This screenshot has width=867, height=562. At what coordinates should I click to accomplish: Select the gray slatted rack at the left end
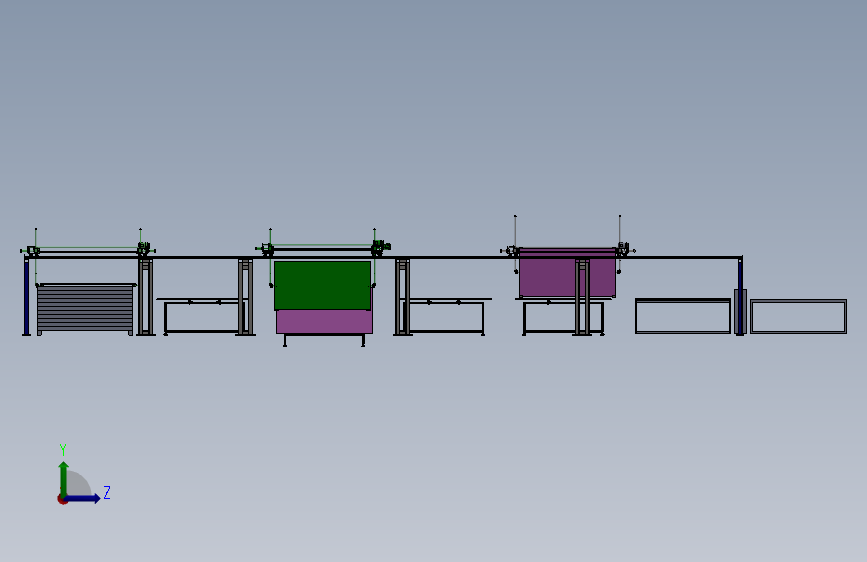[86, 309]
